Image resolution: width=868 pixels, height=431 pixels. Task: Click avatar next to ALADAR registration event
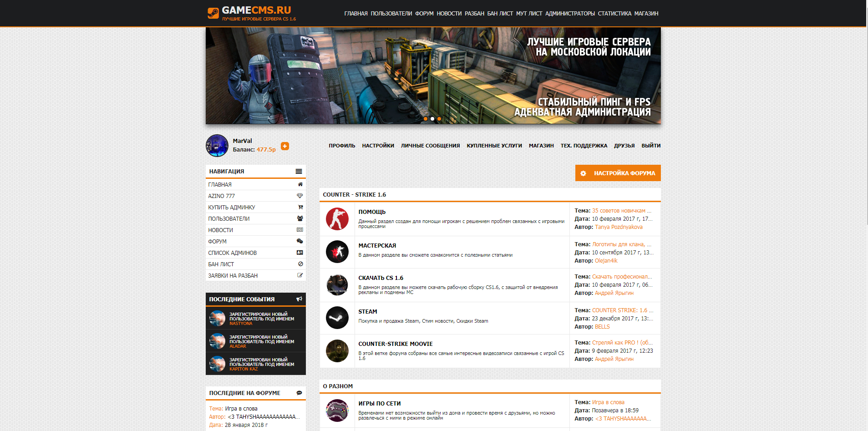[x=217, y=341]
